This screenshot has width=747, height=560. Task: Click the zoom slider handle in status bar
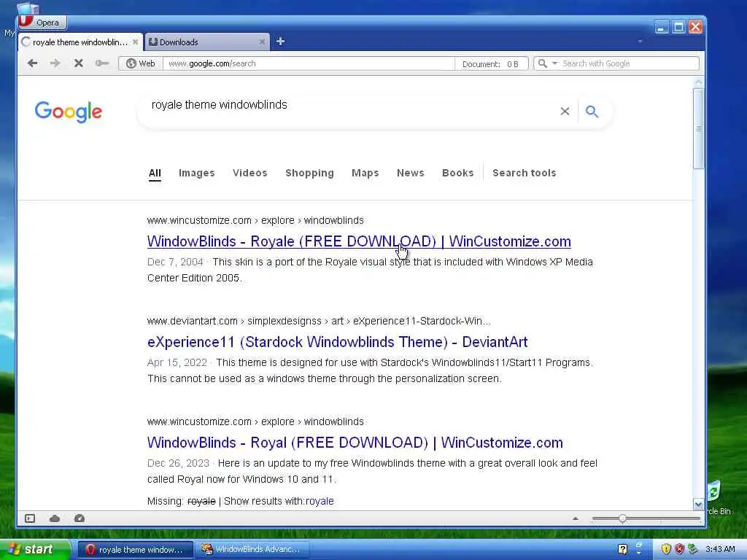[622, 518]
